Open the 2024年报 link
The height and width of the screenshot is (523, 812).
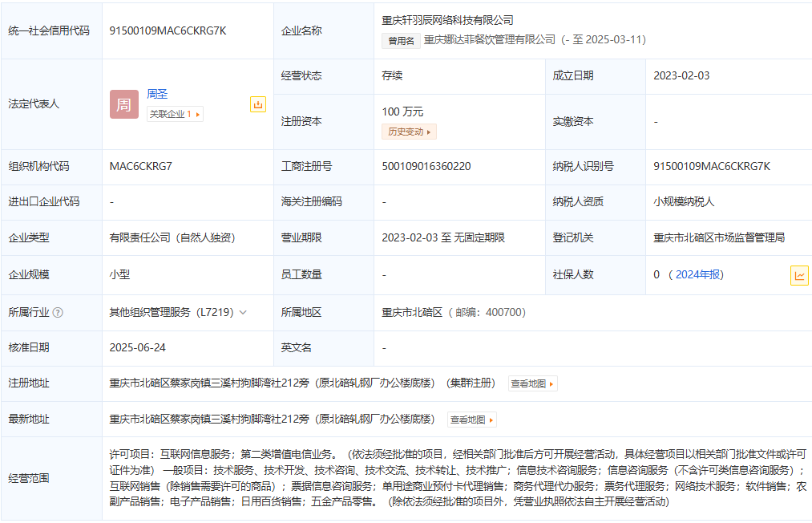tap(697, 274)
